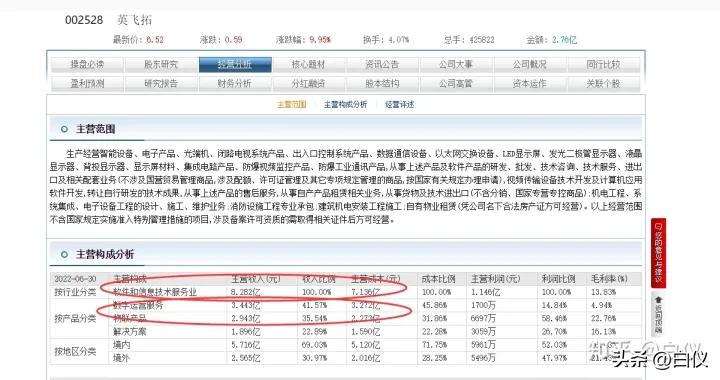Click the 2022-06-30 date cell
The image size is (720, 380).
(x=75, y=279)
